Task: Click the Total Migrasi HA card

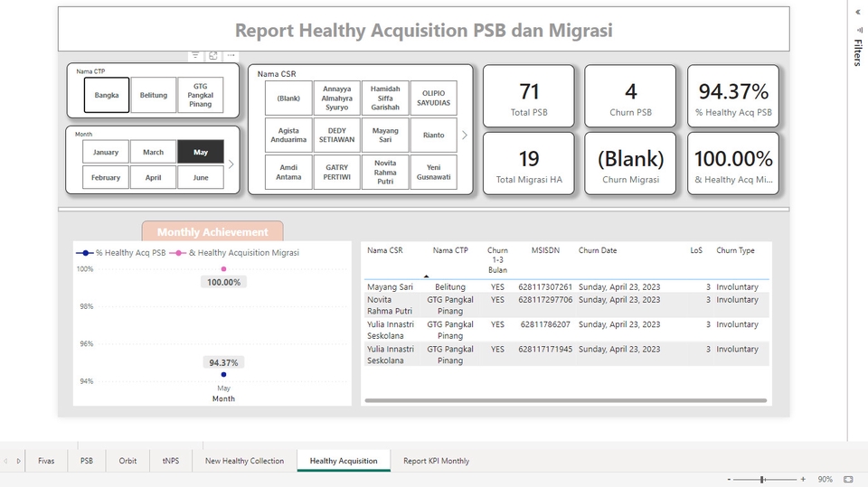Action: point(529,164)
